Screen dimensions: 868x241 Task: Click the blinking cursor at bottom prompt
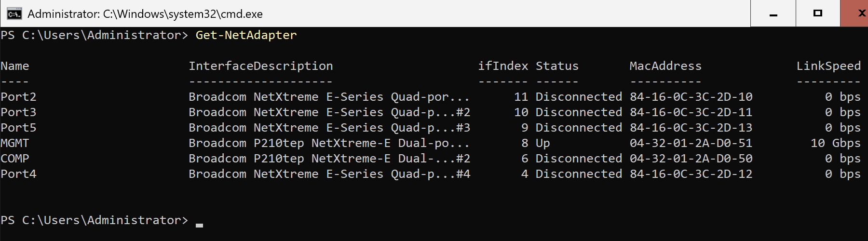point(199,225)
